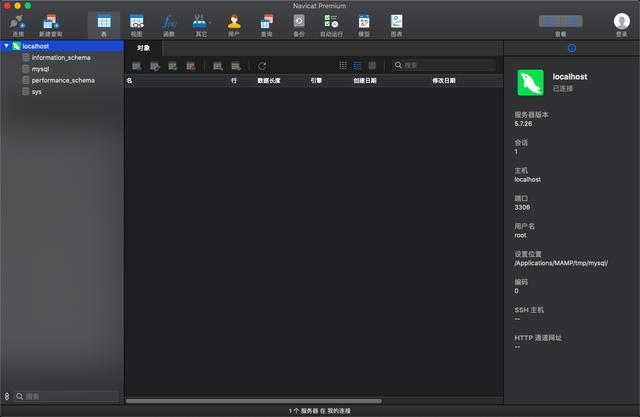This screenshot has width=640, height=417.
Task: Toggle the left pane in the view (查看) control
Action: click(549, 21)
